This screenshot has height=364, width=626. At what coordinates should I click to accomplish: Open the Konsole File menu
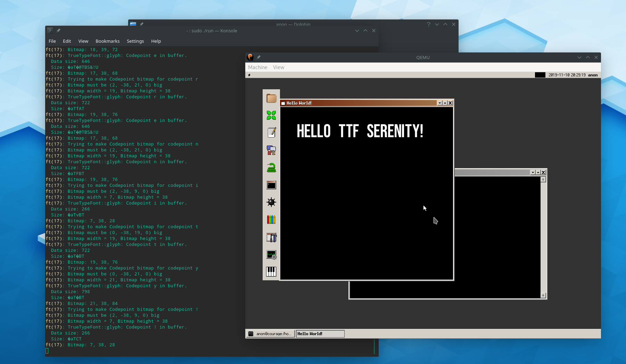tap(52, 41)
